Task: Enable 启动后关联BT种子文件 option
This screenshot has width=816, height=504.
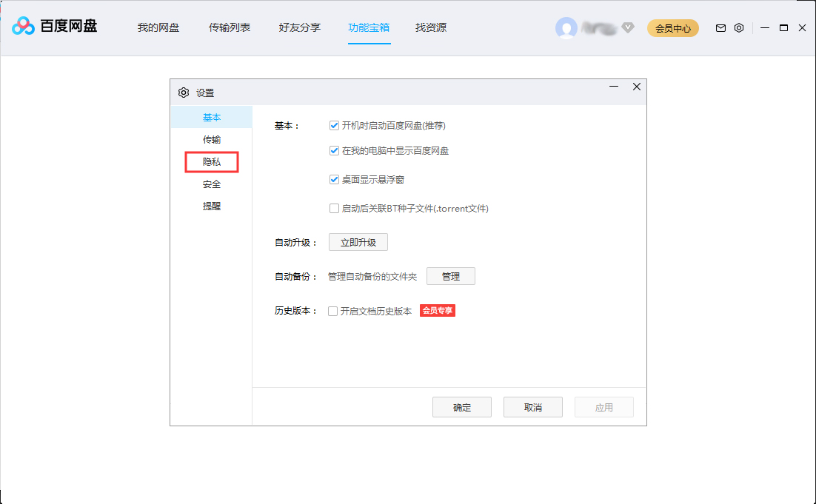Action: [334, 208]
